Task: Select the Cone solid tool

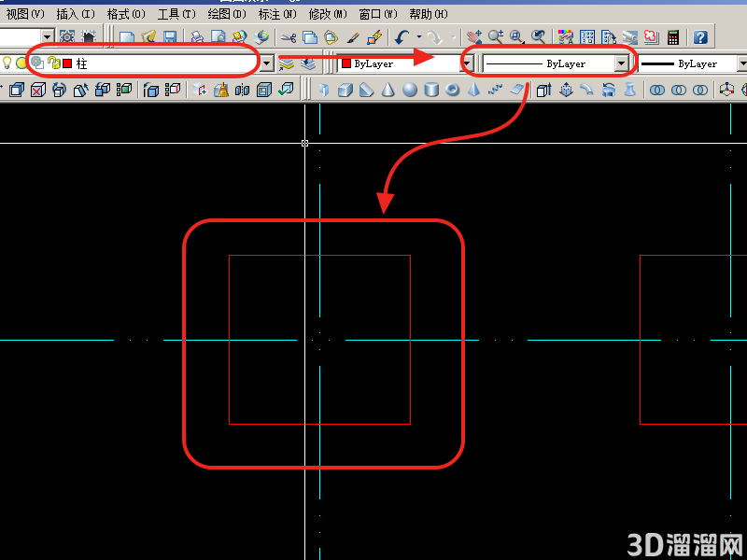Action: (388, 90)
